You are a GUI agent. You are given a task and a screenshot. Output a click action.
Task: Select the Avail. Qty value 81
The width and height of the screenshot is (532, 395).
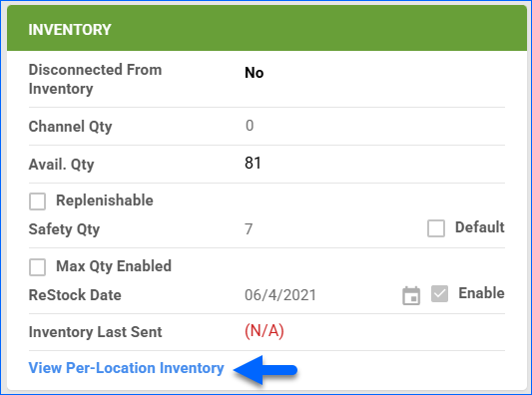click(253, 163)
